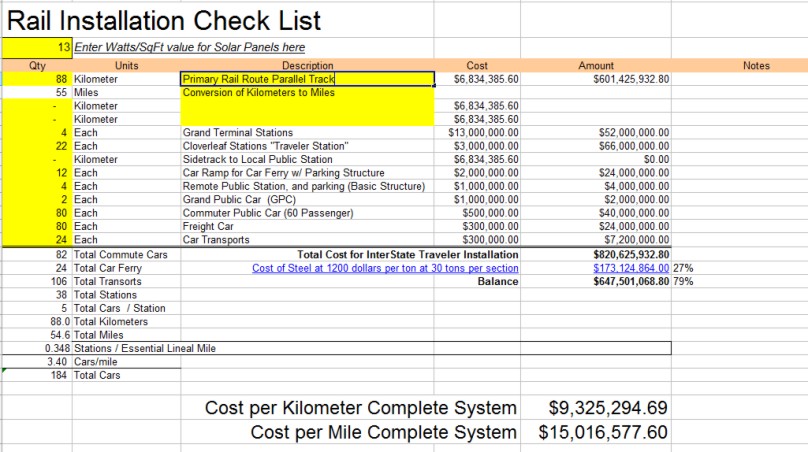
Task: Select the Remote Public Station, and parking cell
Action: (x=307, y=186)
